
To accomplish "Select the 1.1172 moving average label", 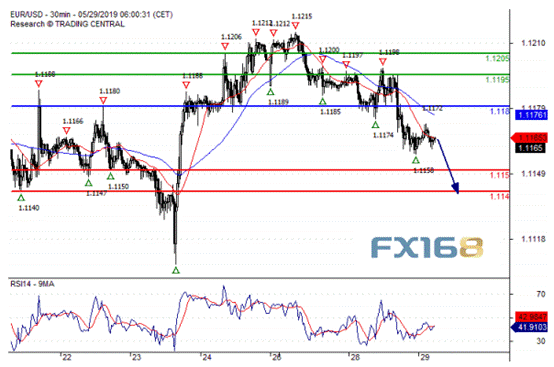I will 432,108.
